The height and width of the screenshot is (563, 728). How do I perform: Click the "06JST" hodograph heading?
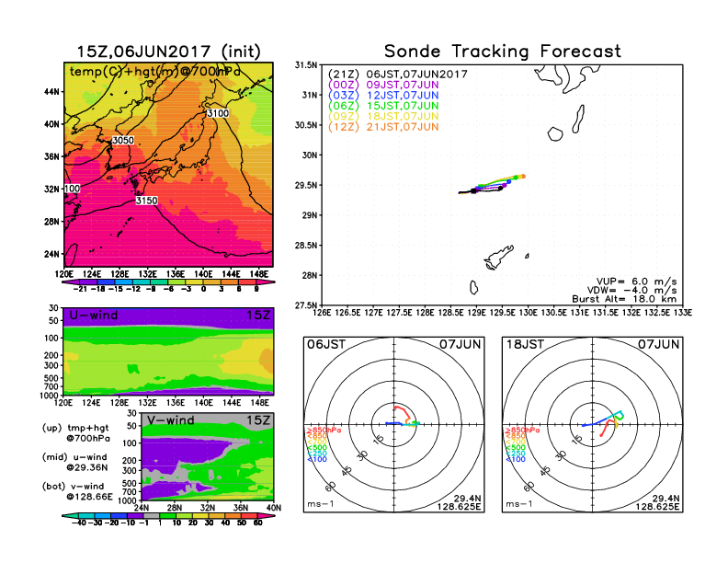(x=326, y=345)
